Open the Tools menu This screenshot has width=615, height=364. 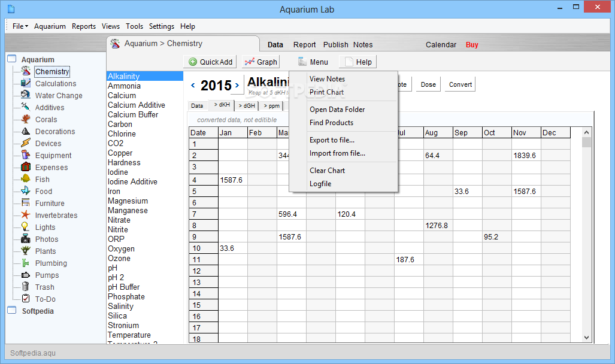coord(134,26)
